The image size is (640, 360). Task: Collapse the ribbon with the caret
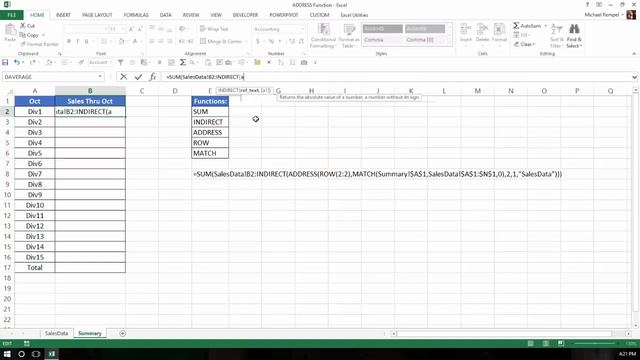coord(634,53)
